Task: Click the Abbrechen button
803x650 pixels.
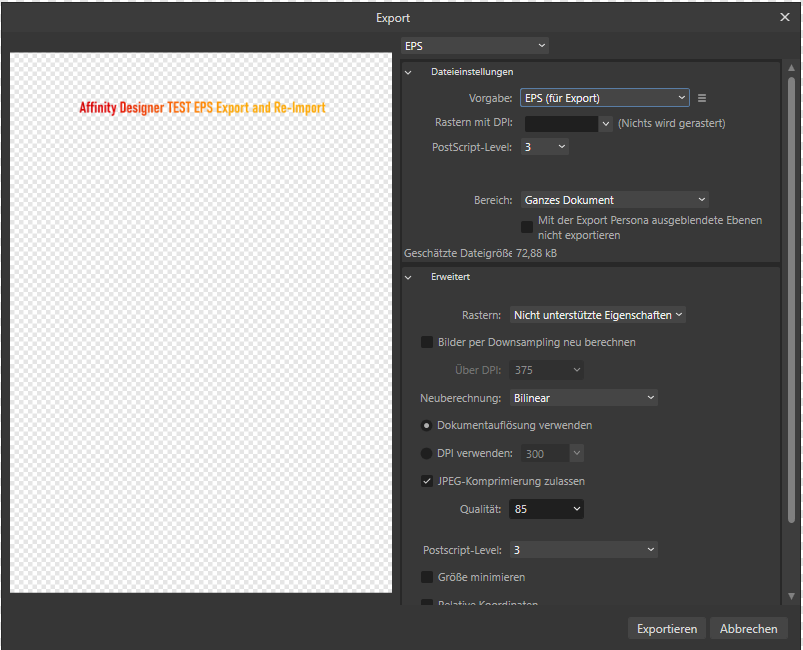Action: tap(748, 628)
